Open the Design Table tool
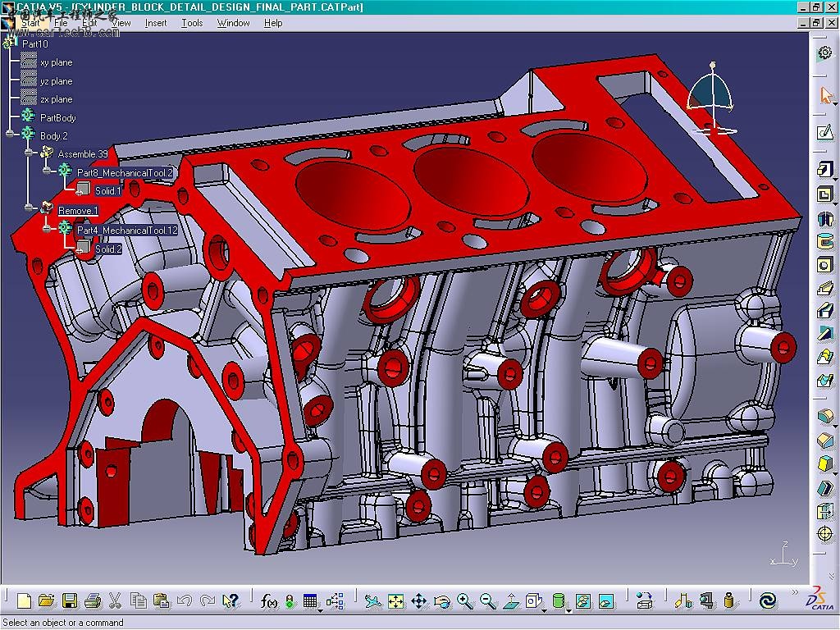840x630 pixels. 309,601
